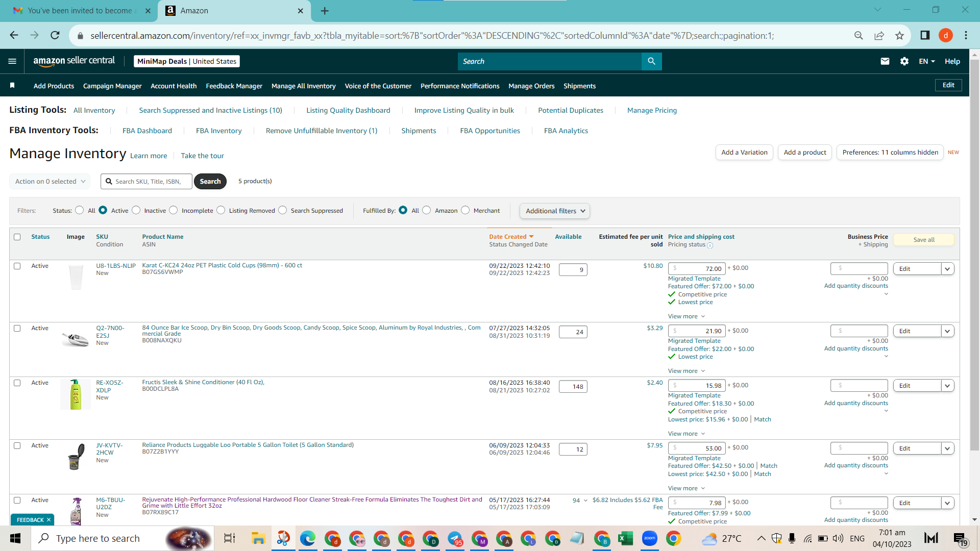Filter Fulfilled By Amazon
The width and height of the screenshot is (980, 551).
tap(427, 210)
